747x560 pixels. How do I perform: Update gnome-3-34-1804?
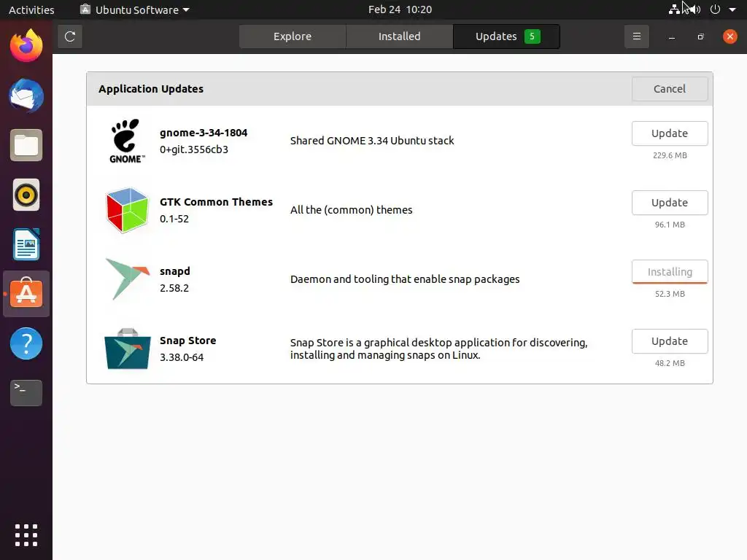[670, 133]
